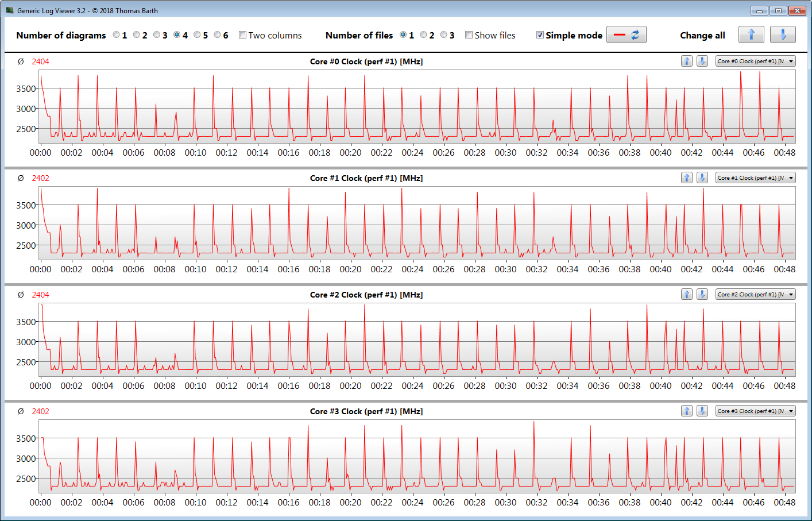The height and width of the screenshot is (521, 812).
Task: Select 6 for Number of diagrams
Action: 218,35
